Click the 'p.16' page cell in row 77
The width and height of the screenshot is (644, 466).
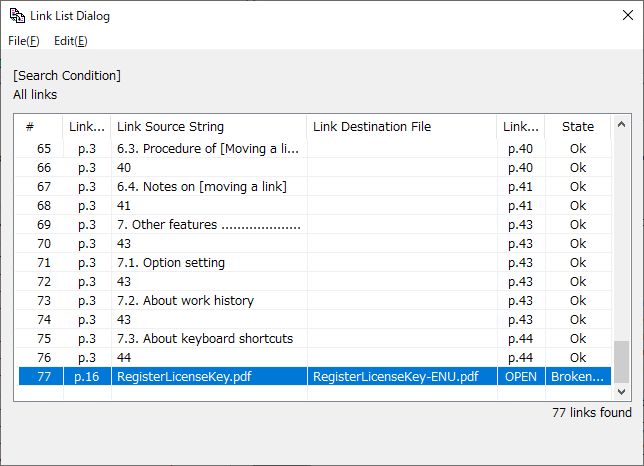(87, 376)
